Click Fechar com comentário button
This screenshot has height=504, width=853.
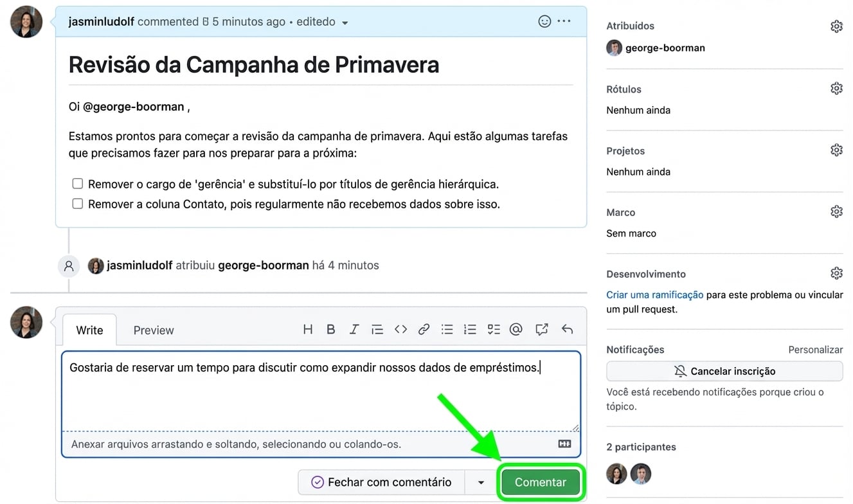click(381, 482)
